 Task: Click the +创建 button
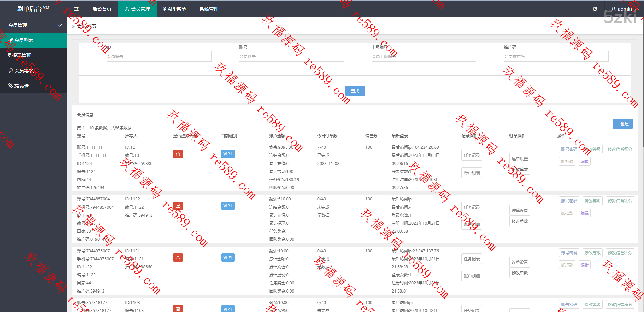[x=623, y=124]
